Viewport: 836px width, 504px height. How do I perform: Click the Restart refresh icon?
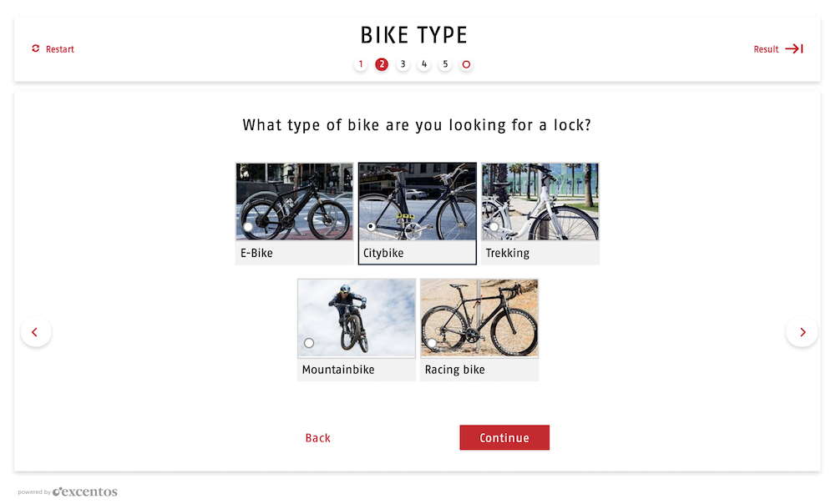[x=36, y=49]
